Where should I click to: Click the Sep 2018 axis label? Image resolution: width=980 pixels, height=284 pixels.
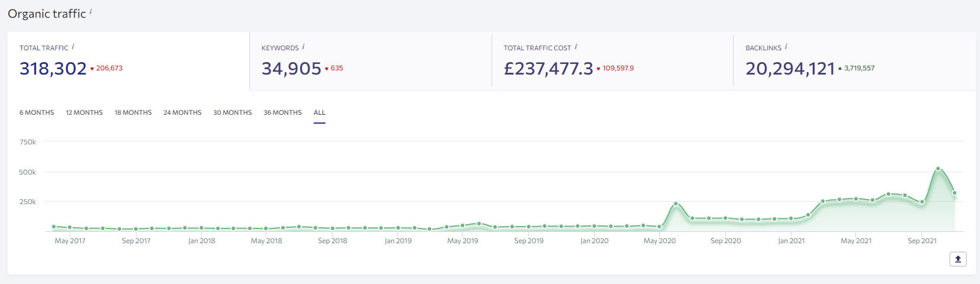(333, 241)
